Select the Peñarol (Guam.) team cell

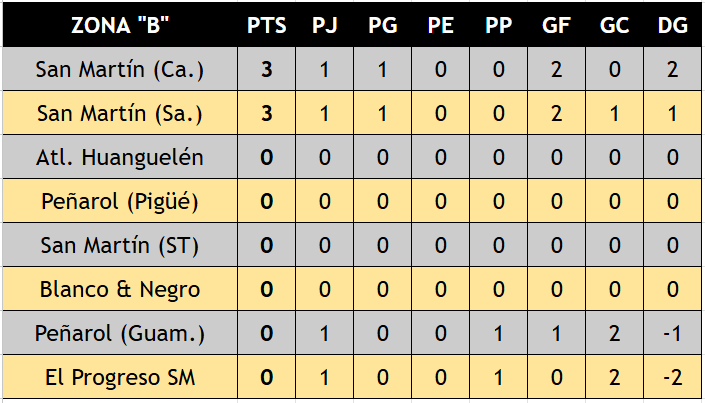pos(119,333)
